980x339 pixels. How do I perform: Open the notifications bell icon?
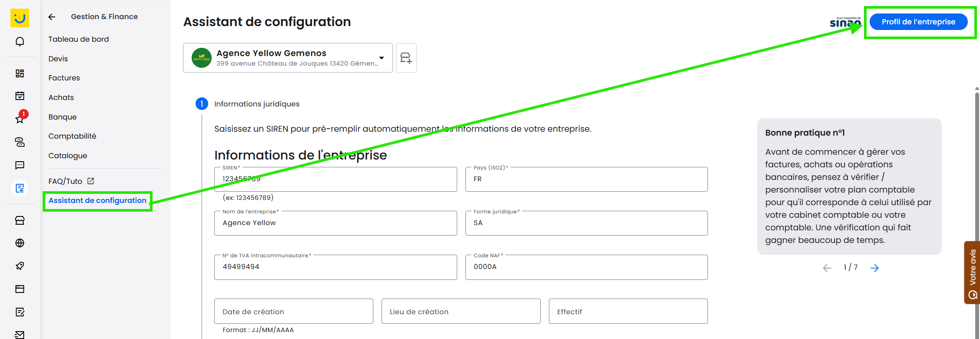(x=20, y=42)
